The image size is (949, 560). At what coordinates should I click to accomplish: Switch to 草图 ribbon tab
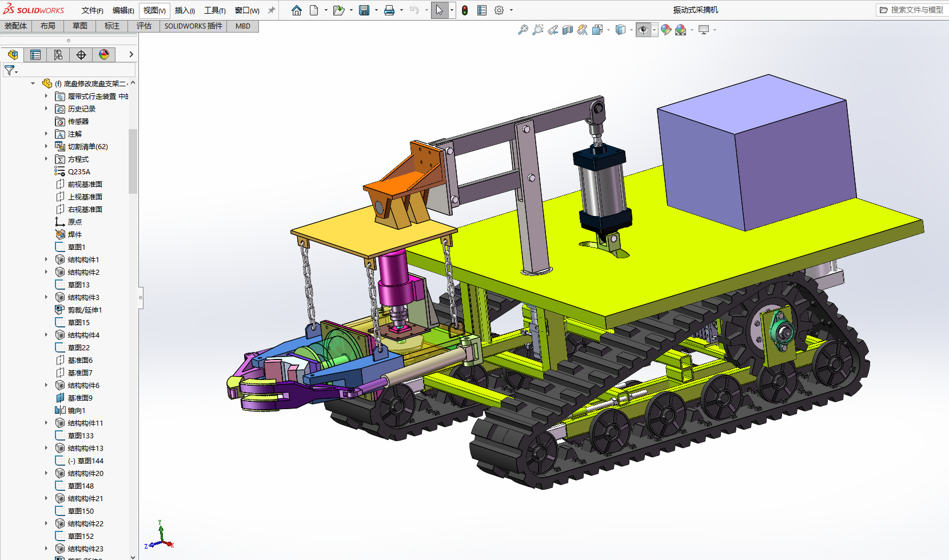click(80, 26)
